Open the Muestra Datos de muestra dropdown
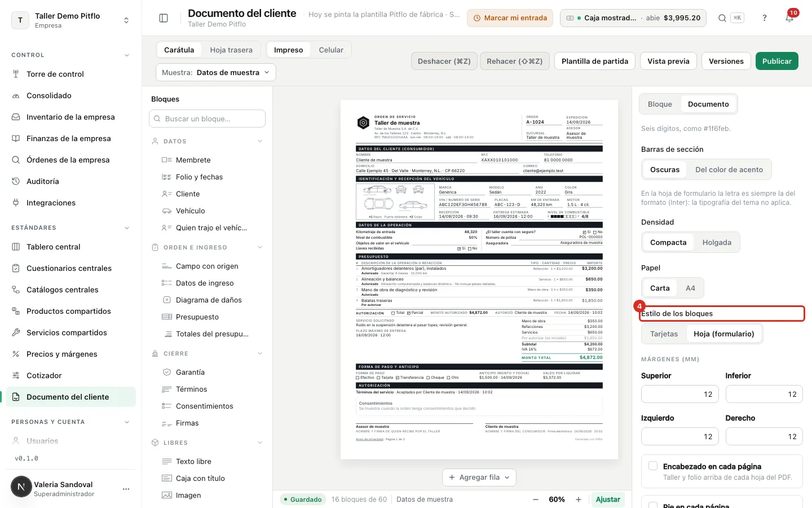The image size is (812, 508). coord(216,72)
